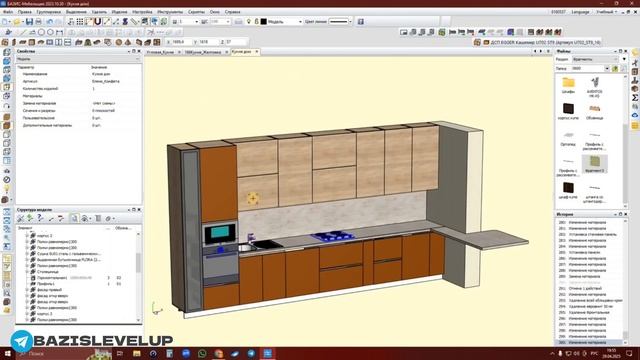Switch to the Угловая_Кухня document tab
This screenshot has width=640, height=360.
click(x=160, y=52)
